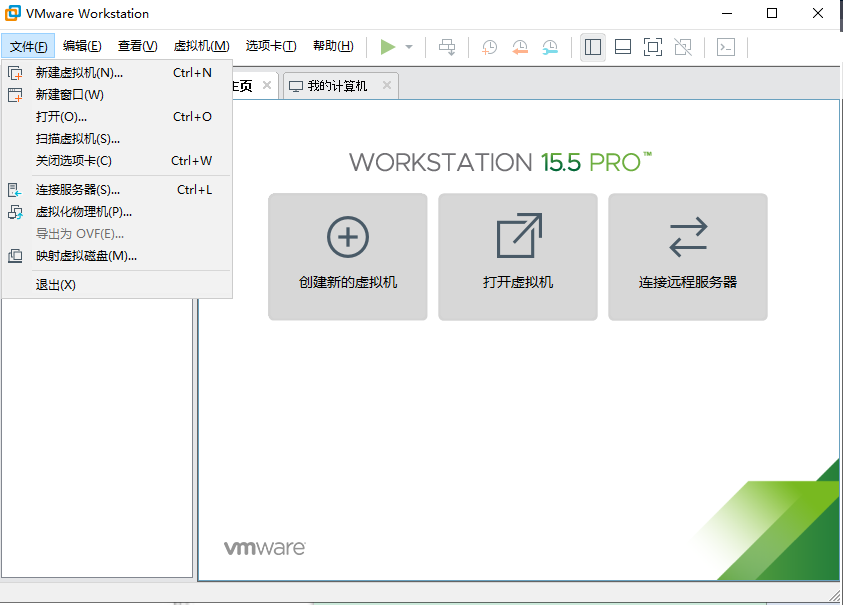Click the Virtualize Physical Machine menu icon

click(x=15, y=212)
